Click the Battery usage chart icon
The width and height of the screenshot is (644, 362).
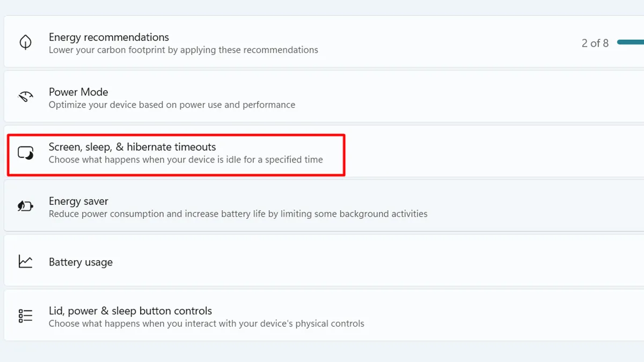tap(25, 262)
